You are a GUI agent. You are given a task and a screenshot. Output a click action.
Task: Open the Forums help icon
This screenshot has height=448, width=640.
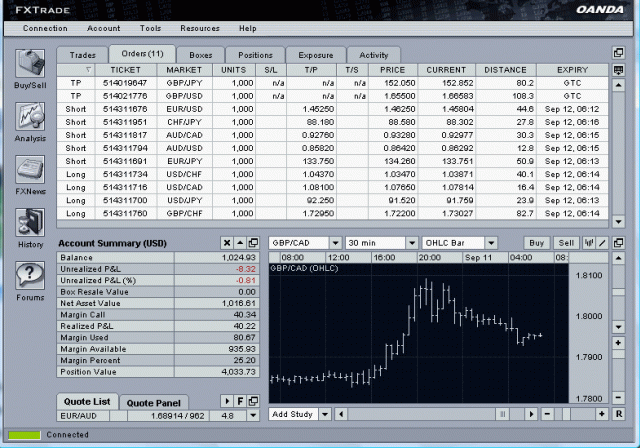(30, 276)
